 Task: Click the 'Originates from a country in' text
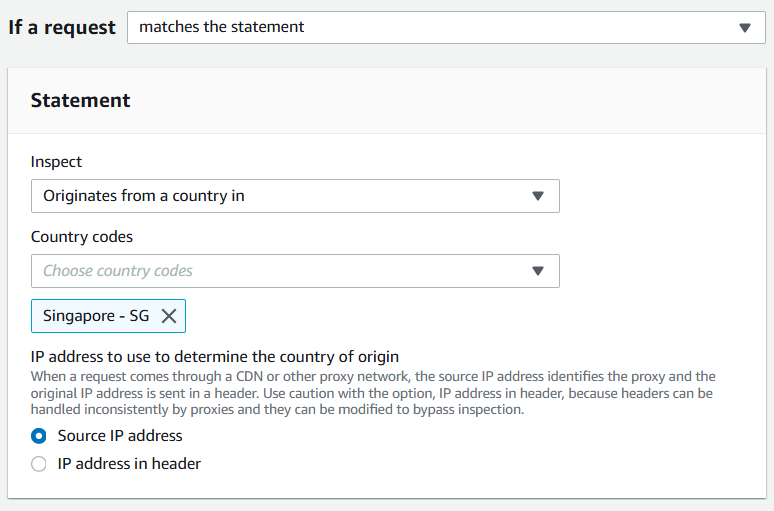144,196
